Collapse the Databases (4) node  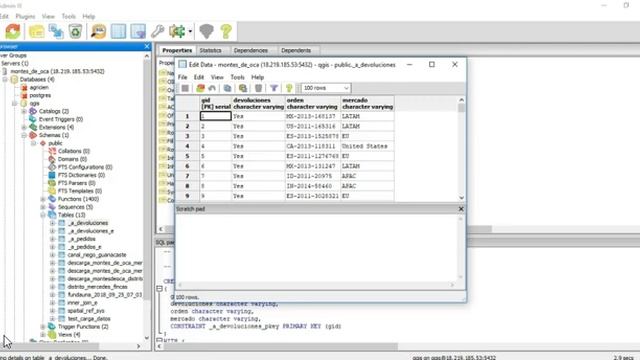[x=5, y=80]
